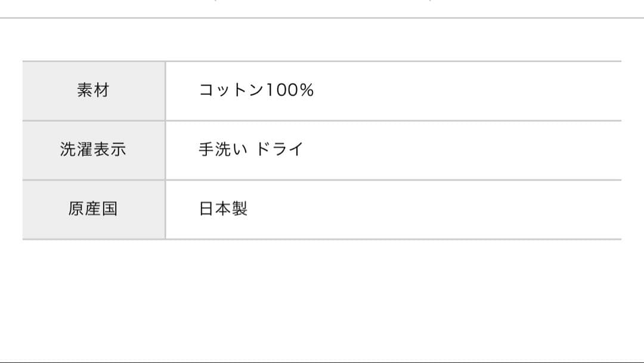Viewport: 644px width, 363px height.
Task: Click the vertical divider right of 素材
Action: 165,91
